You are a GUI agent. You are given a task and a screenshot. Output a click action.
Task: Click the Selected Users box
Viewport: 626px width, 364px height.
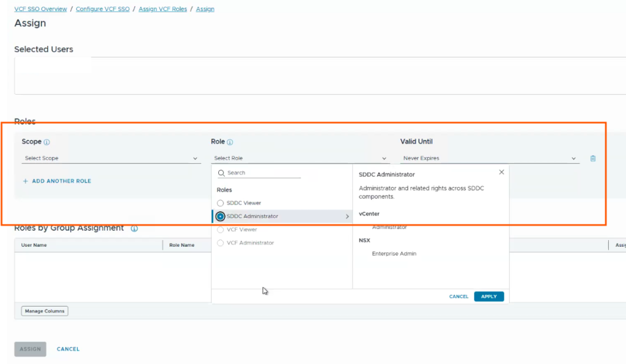click(320, 76)
